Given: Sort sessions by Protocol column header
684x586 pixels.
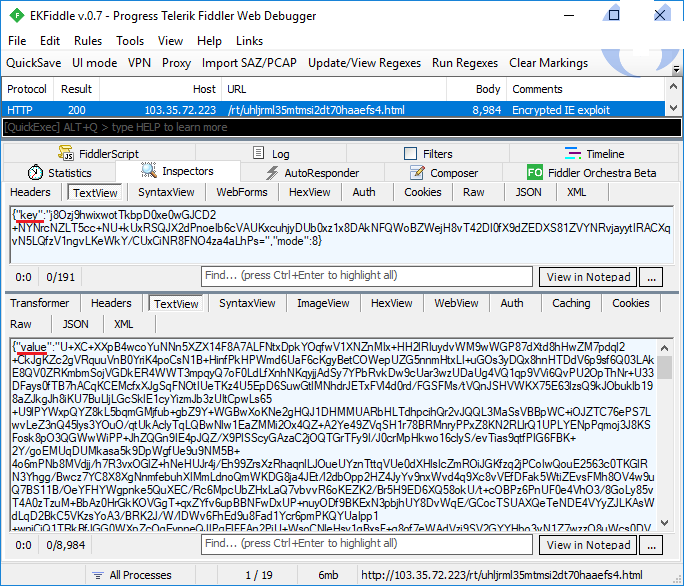Looking at the screenshot, I should pyautogui.click(x=27, y=89).
